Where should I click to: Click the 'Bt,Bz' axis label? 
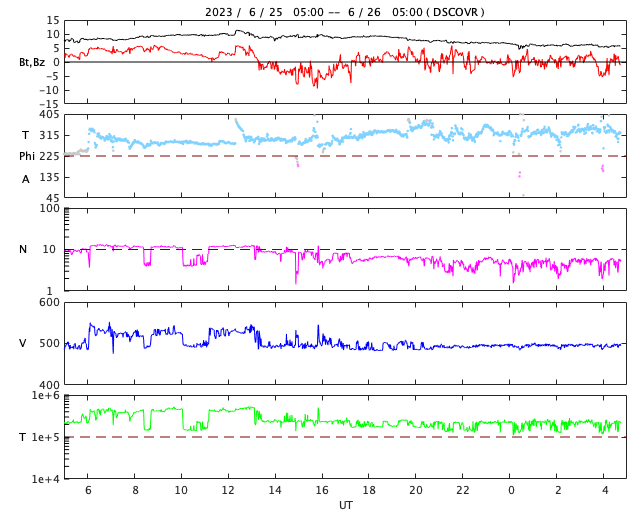32,62
